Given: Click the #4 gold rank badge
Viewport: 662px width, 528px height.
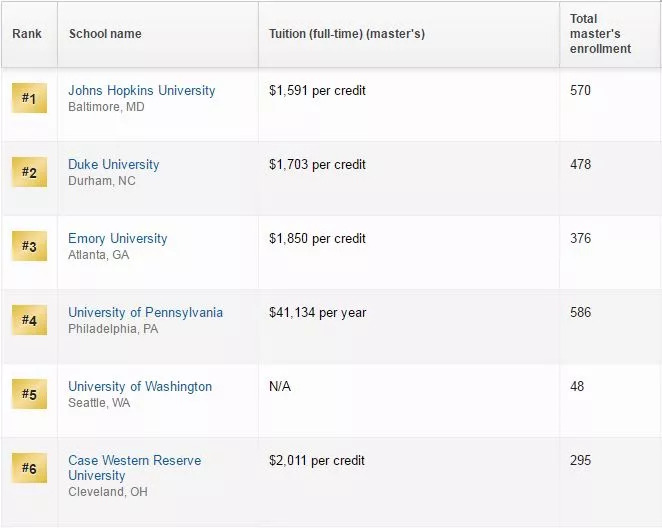Looking at the screenshot, I should 29,320.
